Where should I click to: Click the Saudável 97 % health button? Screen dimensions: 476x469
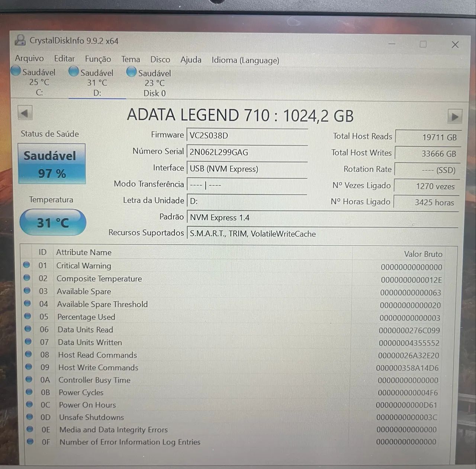52,164
